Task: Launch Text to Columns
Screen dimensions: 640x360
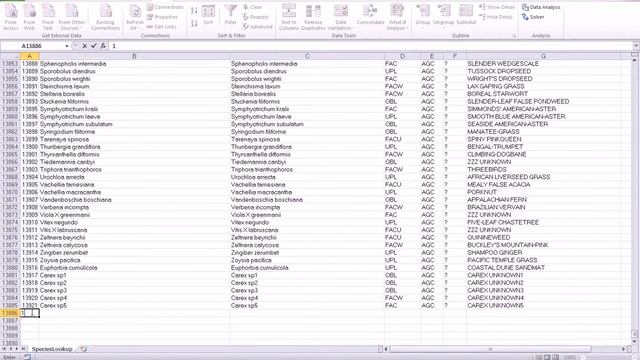Action: [289, 18]
